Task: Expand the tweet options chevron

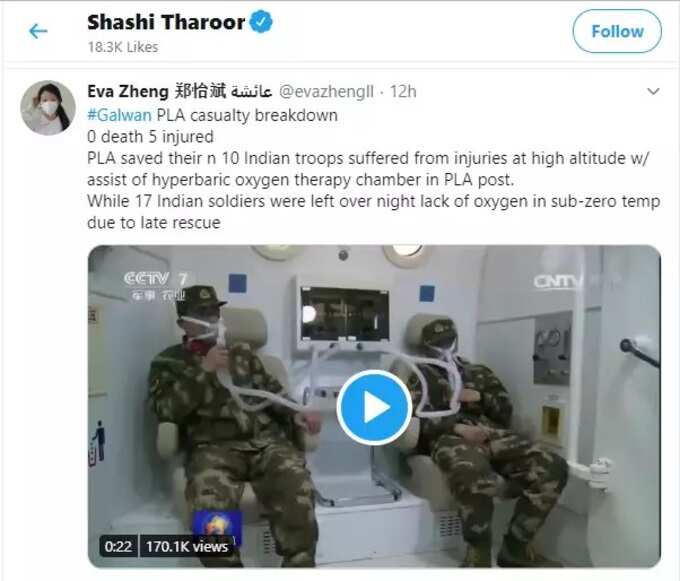Action: [653, 91]
